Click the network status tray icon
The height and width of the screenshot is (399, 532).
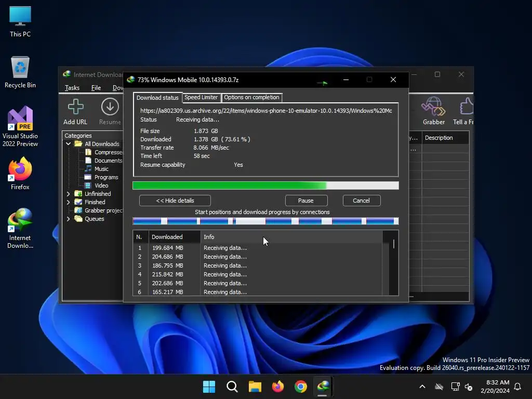pyautogui.click(x=455, y=387)
